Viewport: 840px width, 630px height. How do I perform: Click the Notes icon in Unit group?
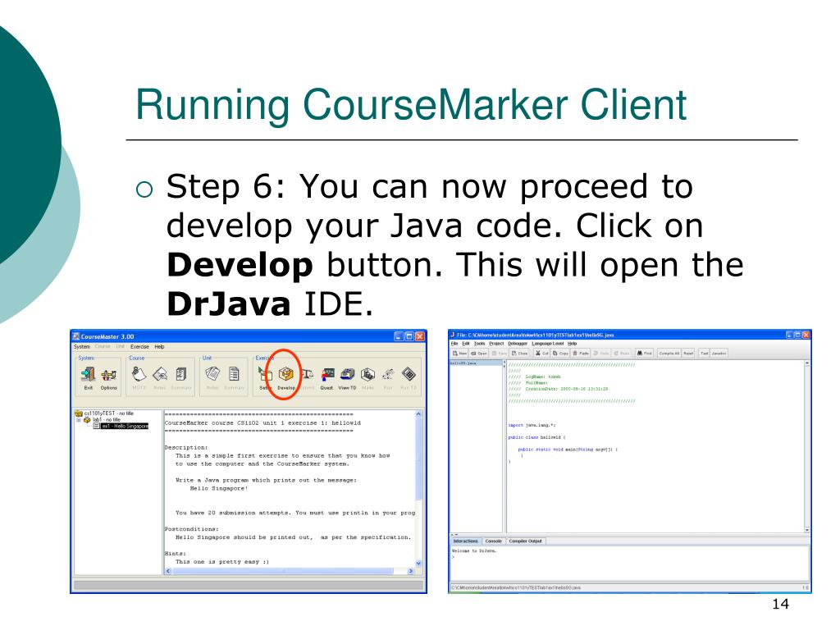pos(212,374)
